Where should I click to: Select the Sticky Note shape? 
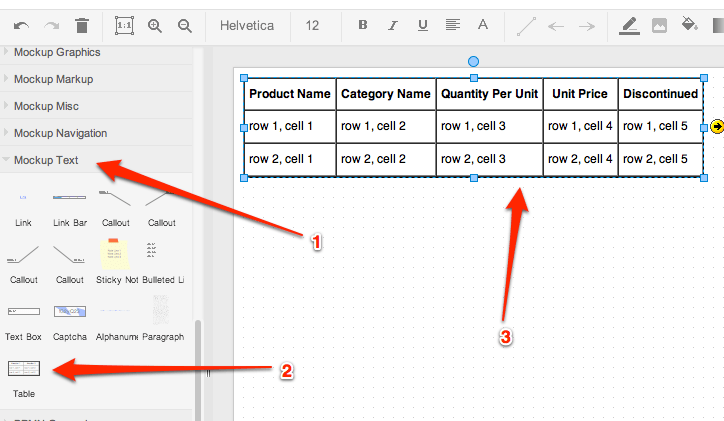[116, 261]
